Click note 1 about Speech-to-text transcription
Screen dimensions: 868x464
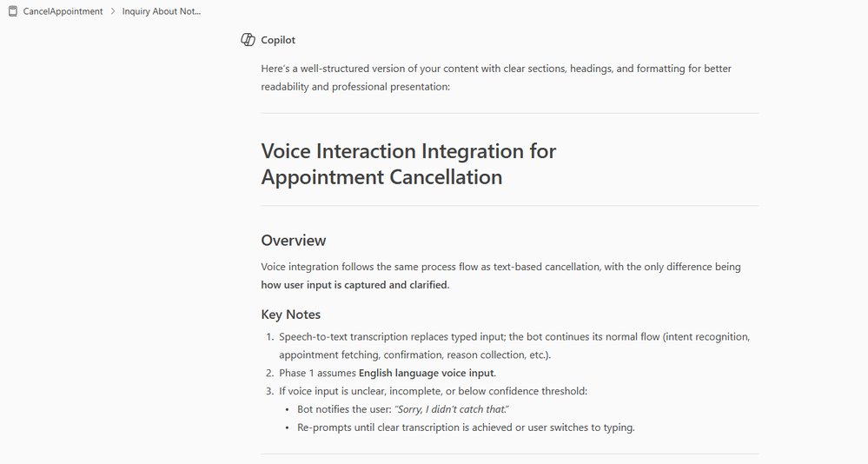pyautogui.click(x=514, y=346)
